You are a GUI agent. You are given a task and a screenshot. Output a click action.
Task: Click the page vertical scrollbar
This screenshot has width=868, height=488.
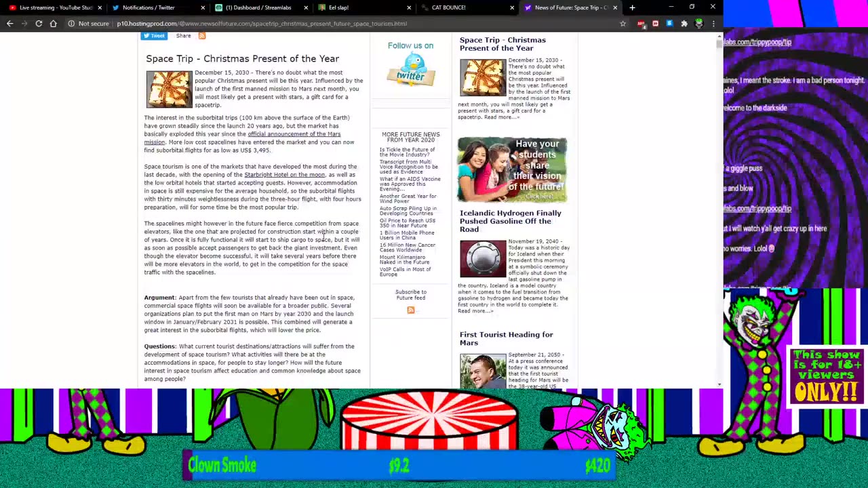point(719,210)
